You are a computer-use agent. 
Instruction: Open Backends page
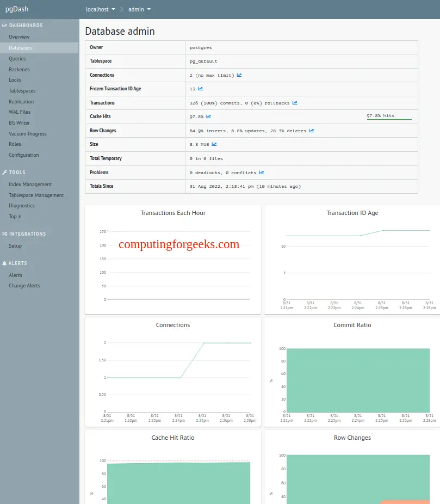[x=19, y=70]
